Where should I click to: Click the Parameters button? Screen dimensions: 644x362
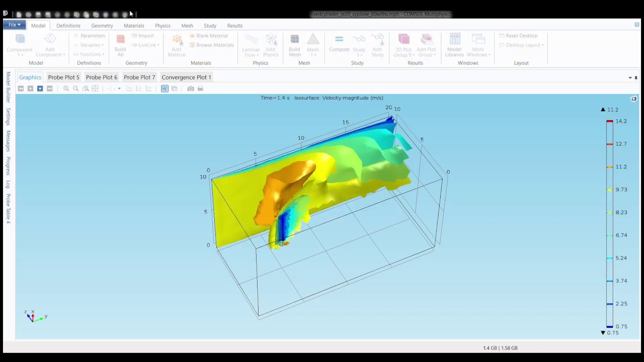[x=89, y=36]
